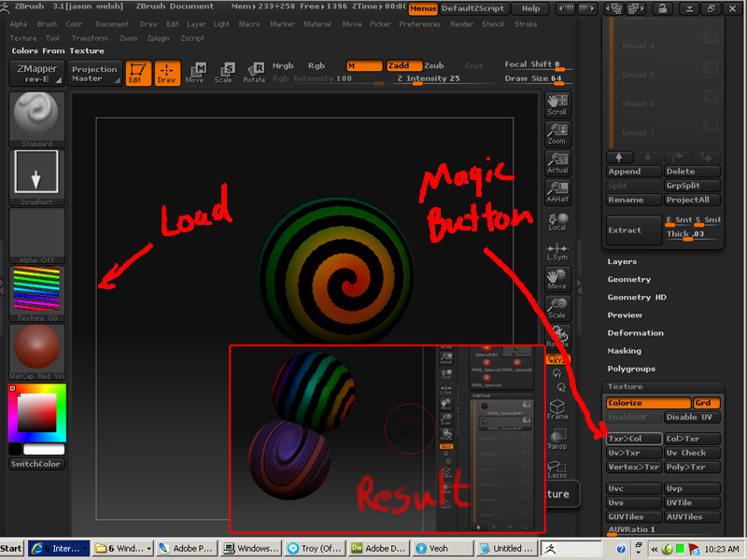
Task: Expand the Deformation subpalette
Action: [x=635, y=333]
